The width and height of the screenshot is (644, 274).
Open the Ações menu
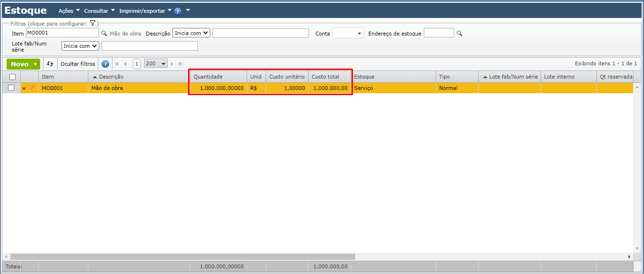click(x=69, y=10)
